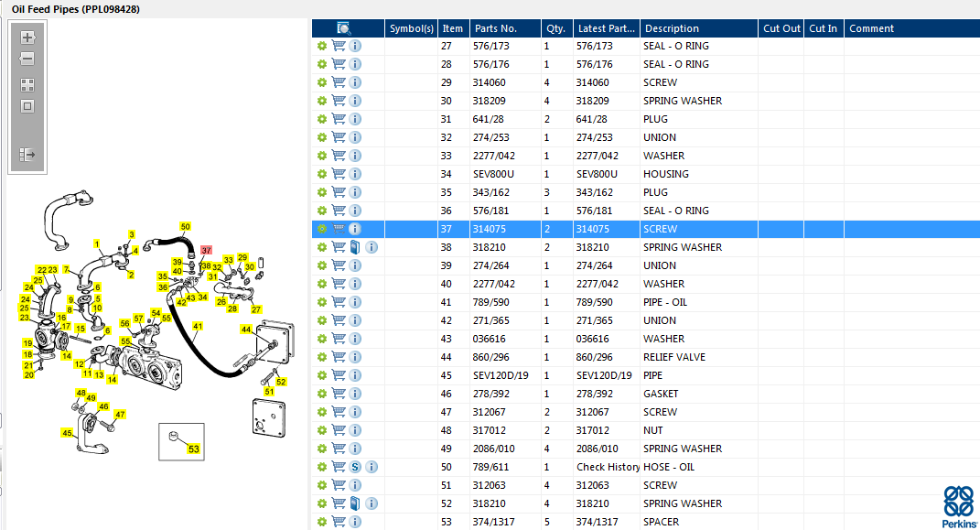Screen dimensions: 980x530
Task: Click gear icon for item 44 relief valve
Action: 322,357
